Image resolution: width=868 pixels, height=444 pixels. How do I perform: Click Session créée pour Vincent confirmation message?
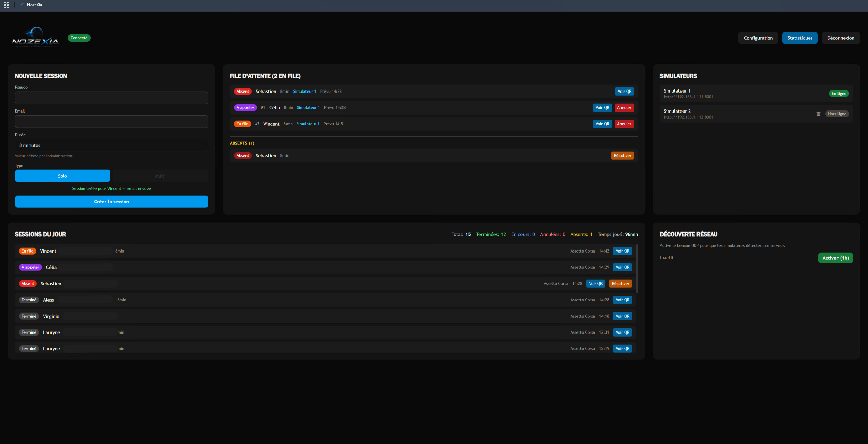coord(112,189)
